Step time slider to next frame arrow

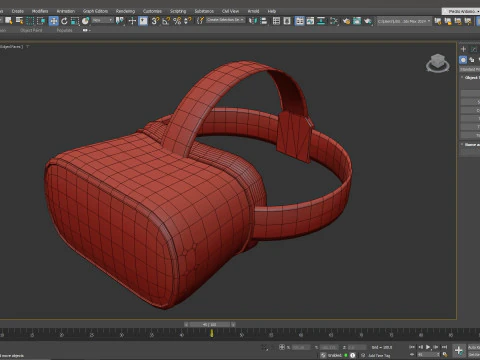233,324
